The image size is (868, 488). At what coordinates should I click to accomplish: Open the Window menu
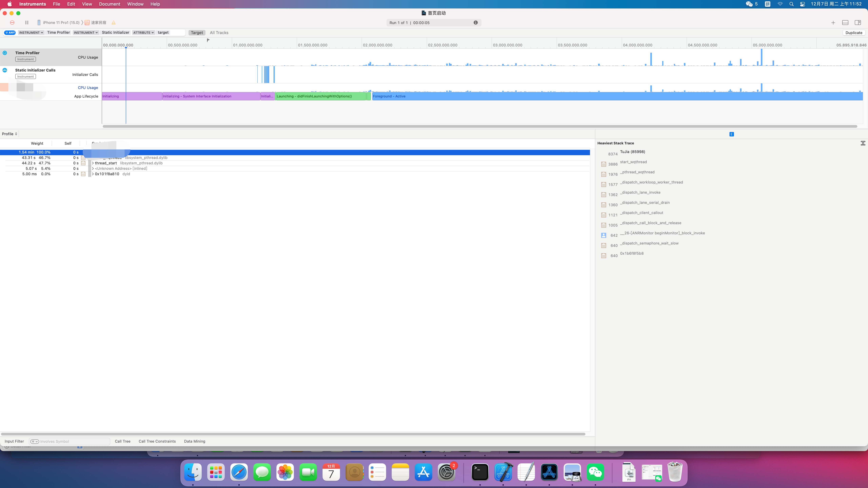(x=135, y=4)
